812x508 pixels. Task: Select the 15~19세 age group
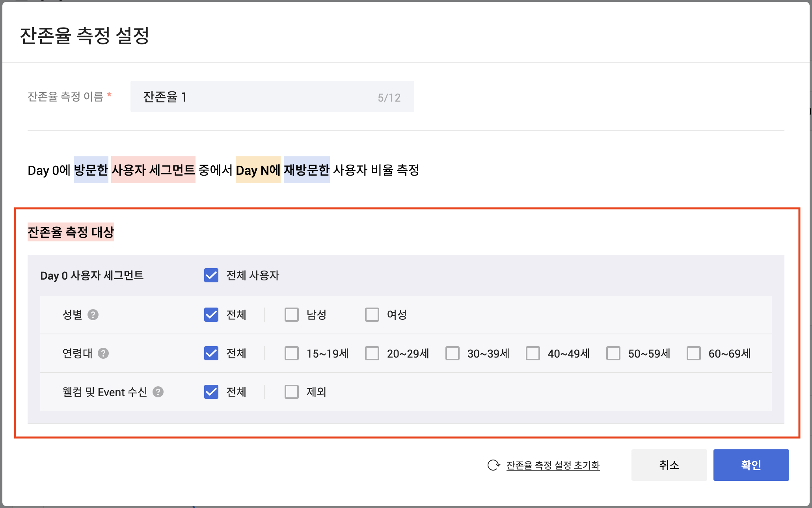tap(292, 353)
